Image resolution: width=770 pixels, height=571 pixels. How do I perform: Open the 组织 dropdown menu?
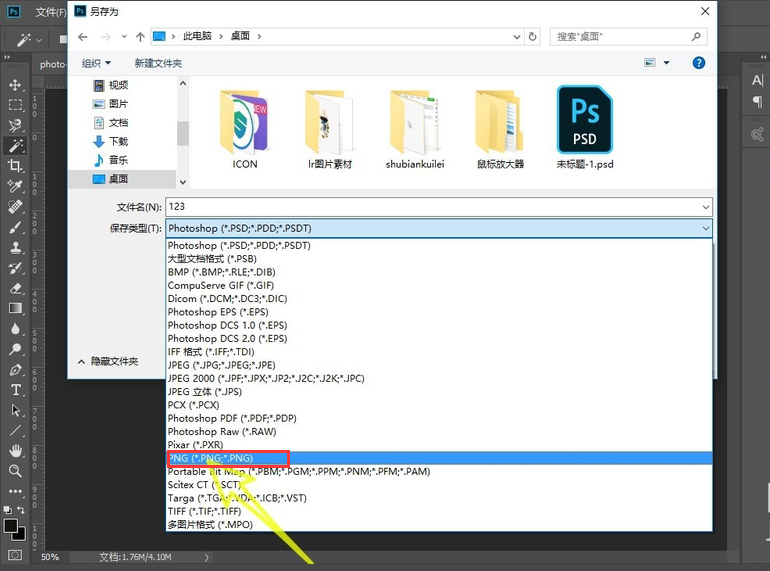click(x=96, y=63)
